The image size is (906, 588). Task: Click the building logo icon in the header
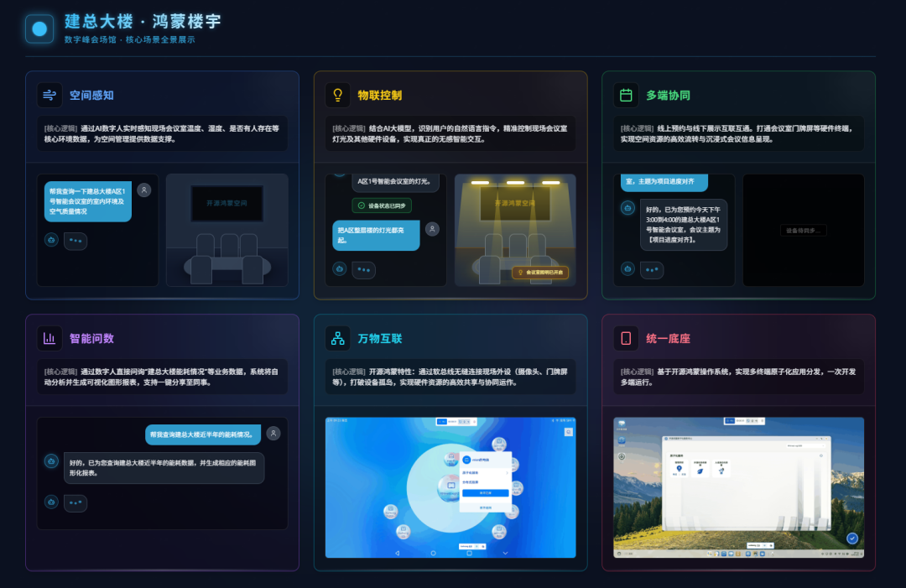(x=39, y=29)
